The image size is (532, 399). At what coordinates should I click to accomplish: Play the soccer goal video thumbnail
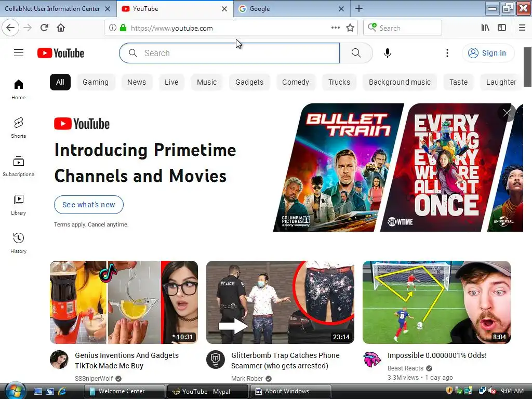pos(436,302)
